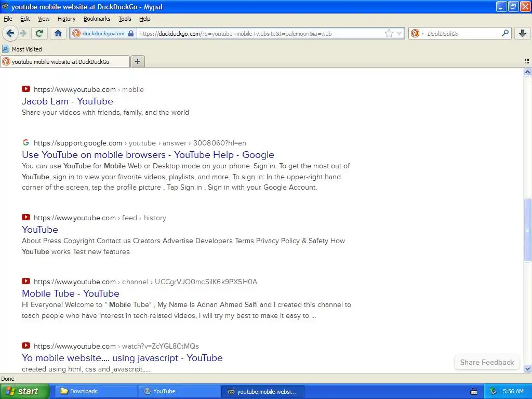Open the Most Visited bookmarks folder
Screen dimensions: 532x399
22,49
